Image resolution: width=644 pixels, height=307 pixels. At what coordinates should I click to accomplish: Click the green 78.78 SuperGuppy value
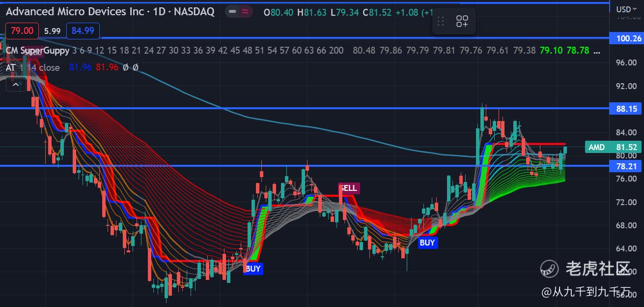578,50
